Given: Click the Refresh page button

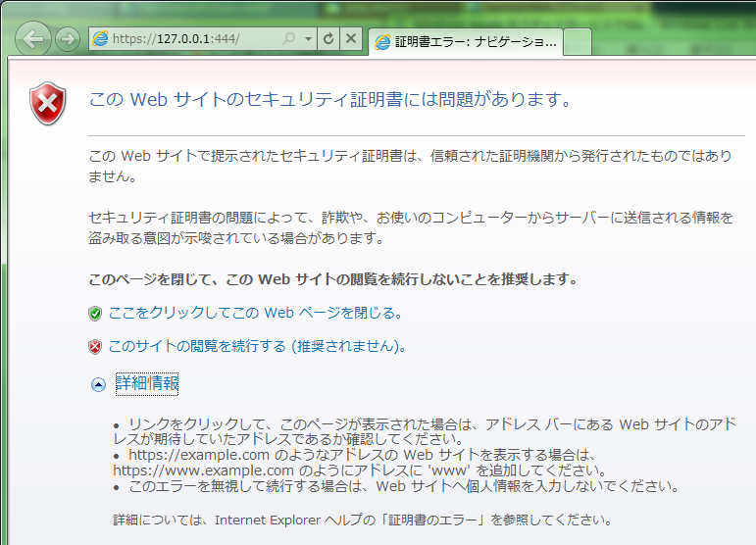Looking at the screenshot, I should tap(328, 38).
